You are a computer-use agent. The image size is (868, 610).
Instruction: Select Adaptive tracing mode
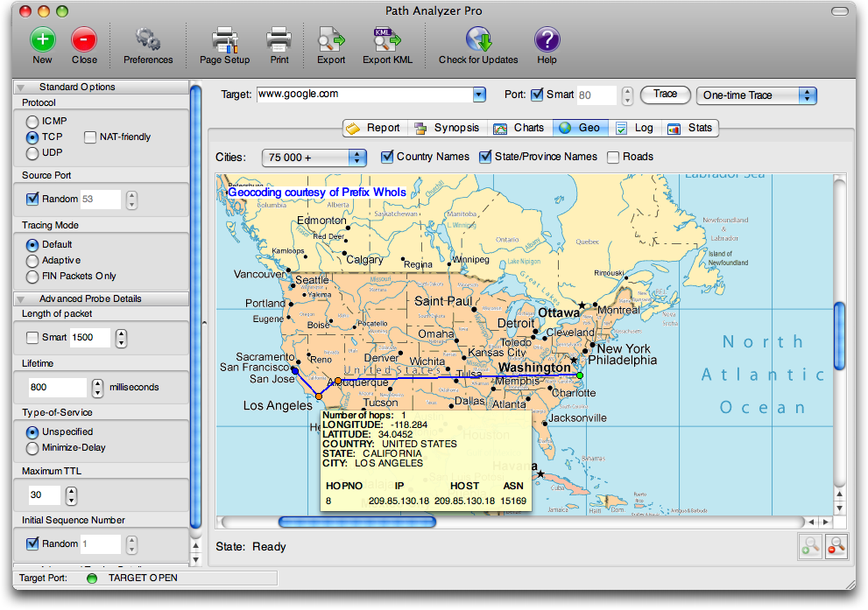[32, 261]
